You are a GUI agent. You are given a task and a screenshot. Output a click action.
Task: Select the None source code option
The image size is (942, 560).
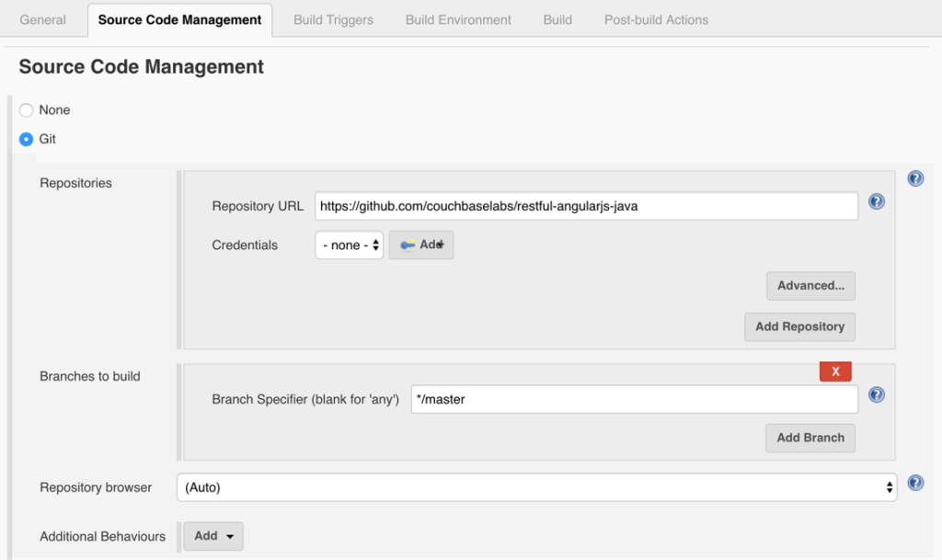coord(26,109)
